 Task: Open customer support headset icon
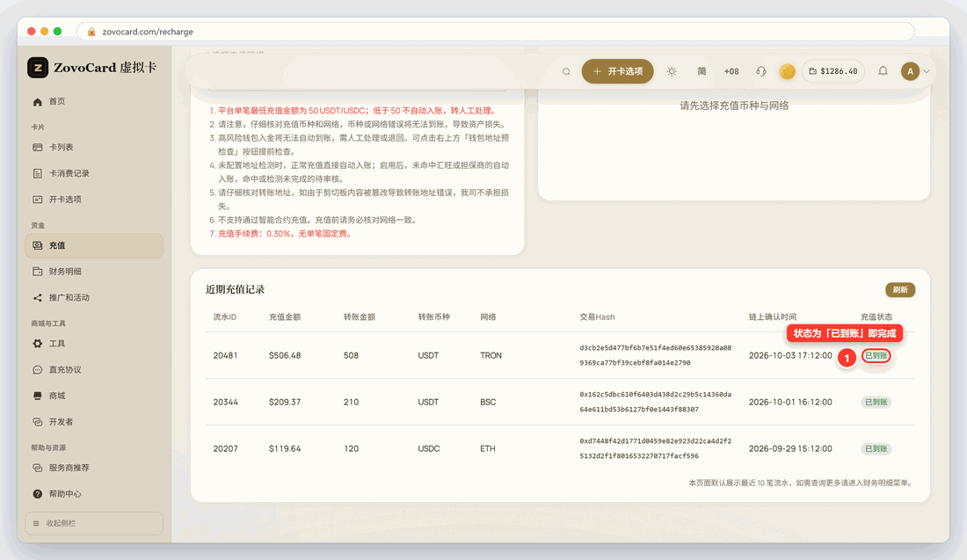761,71
